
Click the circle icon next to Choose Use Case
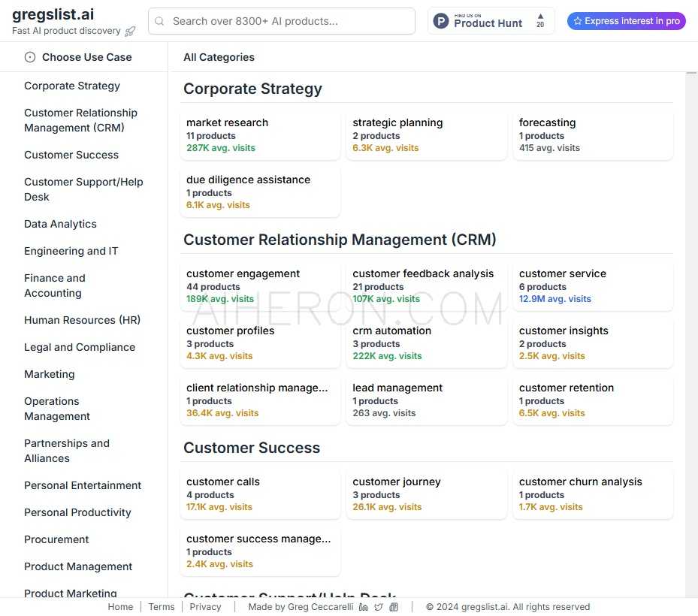click(x=30, y=57)
